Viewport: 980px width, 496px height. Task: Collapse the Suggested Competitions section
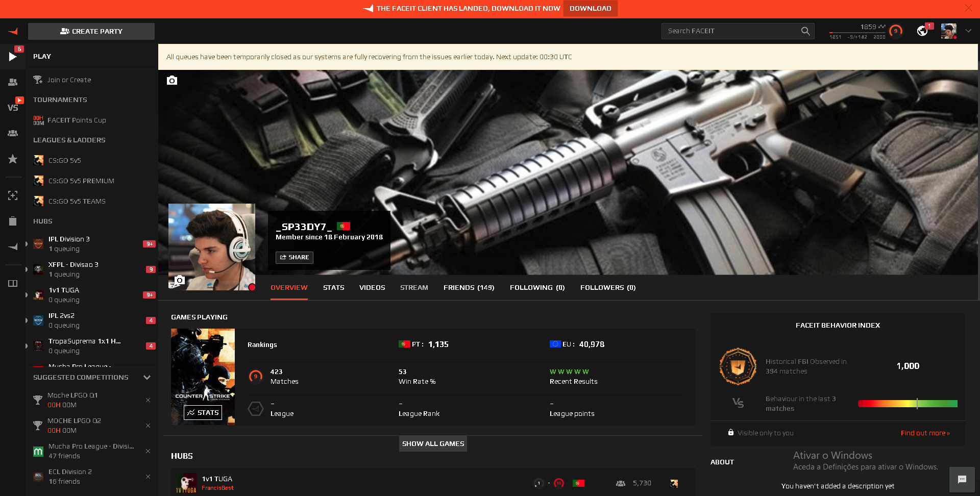click(147, 378)
